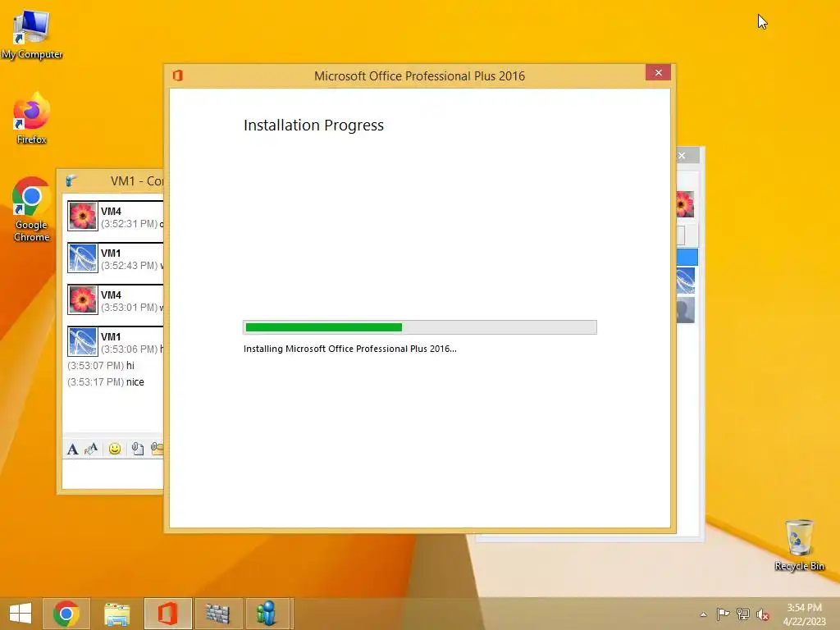Open the messenger people taskbar icon
Viewport: 840px width, 630px height.
[267, 614]
